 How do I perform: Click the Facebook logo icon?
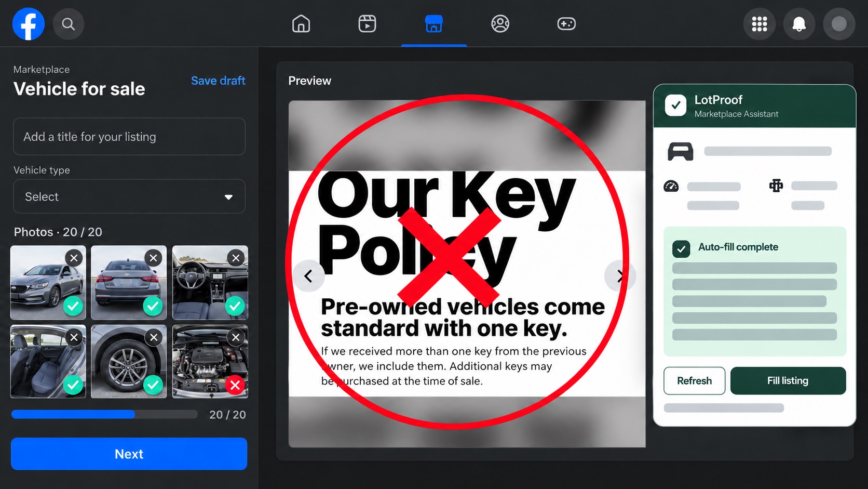coord(29,24)
